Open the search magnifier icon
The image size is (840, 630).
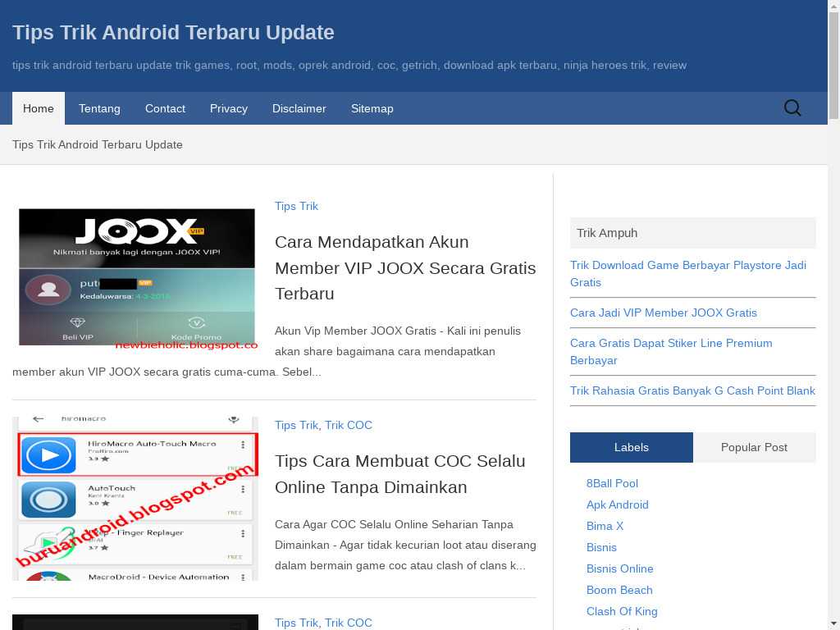[792, 108]
